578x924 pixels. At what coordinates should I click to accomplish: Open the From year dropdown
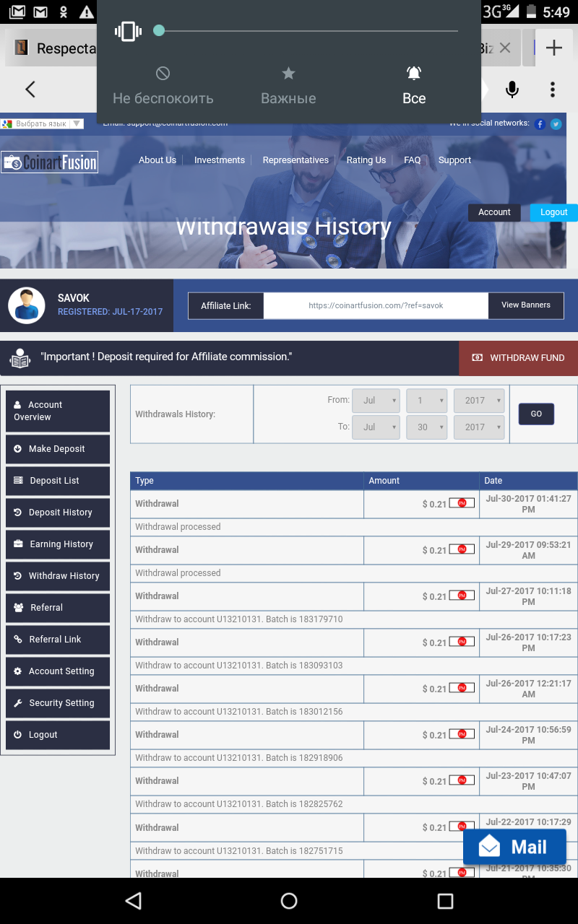478,401
